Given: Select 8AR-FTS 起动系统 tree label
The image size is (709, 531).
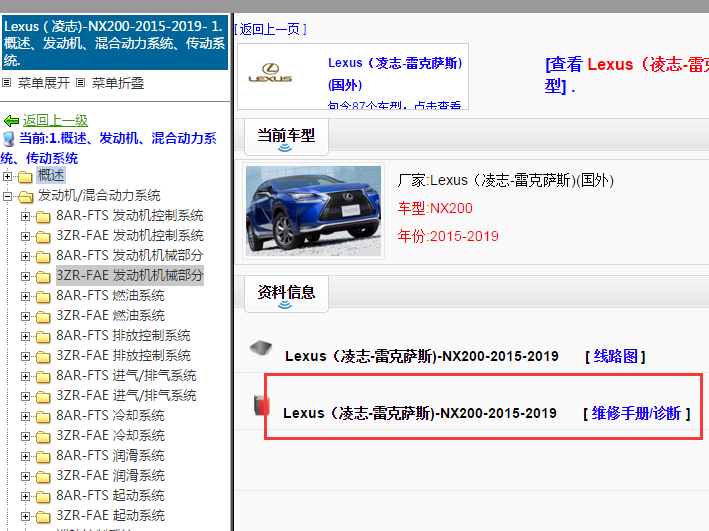Looking at the screenshot, I should click(110, 495).
